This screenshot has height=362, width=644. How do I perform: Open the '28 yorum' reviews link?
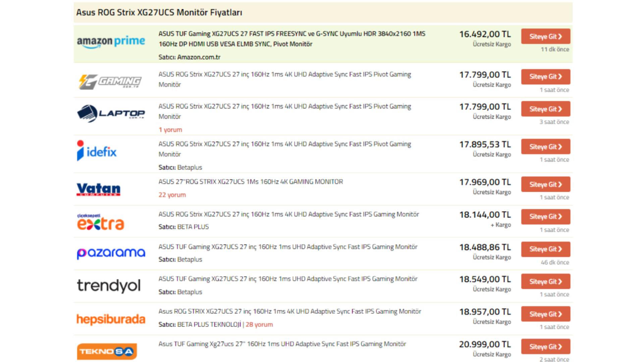coord(259,324)
